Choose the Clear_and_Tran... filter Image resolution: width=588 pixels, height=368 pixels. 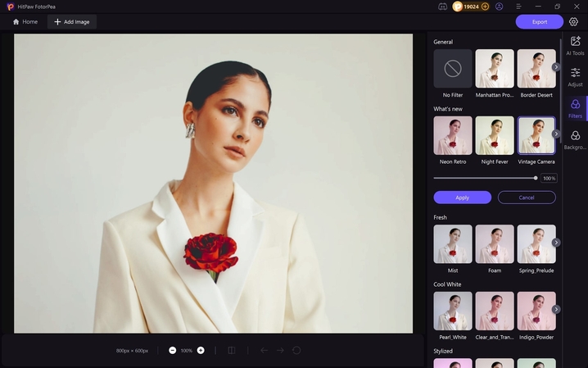click(x=495, y=311)
